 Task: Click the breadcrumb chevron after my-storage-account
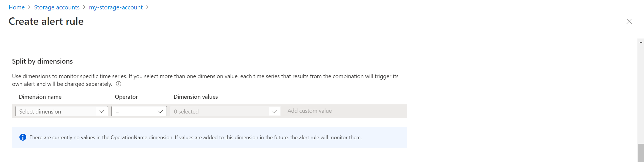point(147,7)
